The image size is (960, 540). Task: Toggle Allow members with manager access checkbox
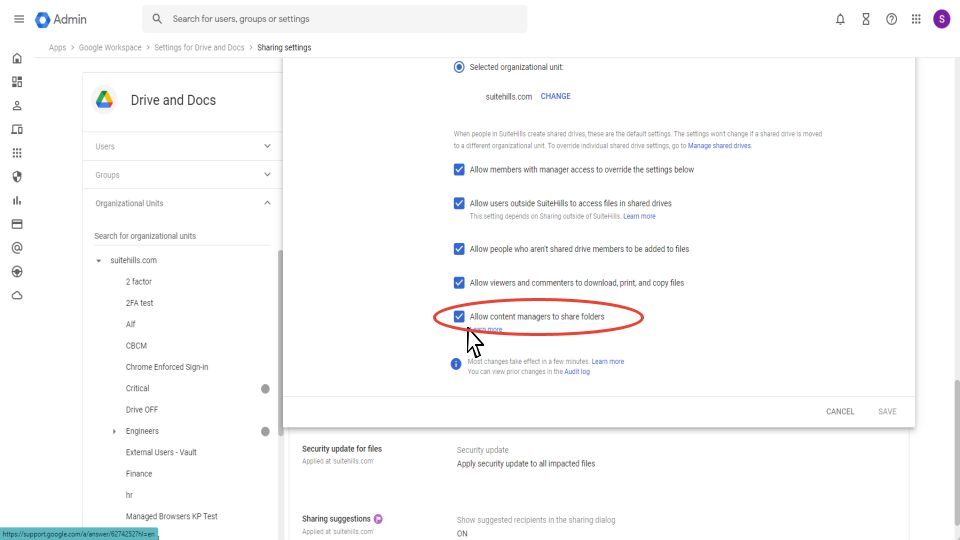[459, 170]
